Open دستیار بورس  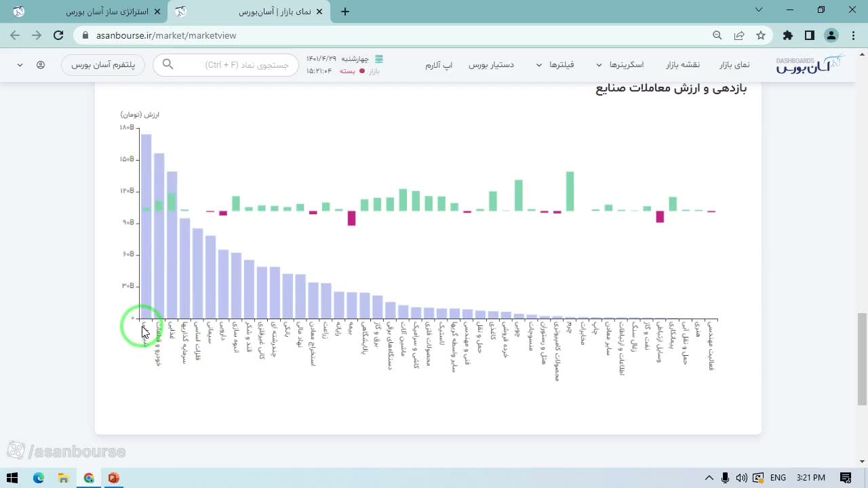coord(491,65)
